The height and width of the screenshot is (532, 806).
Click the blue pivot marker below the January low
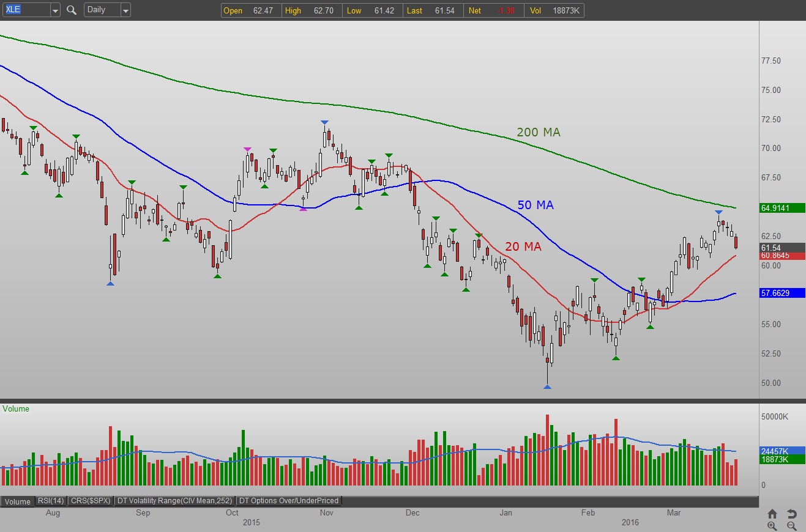(x=548, y=386)
